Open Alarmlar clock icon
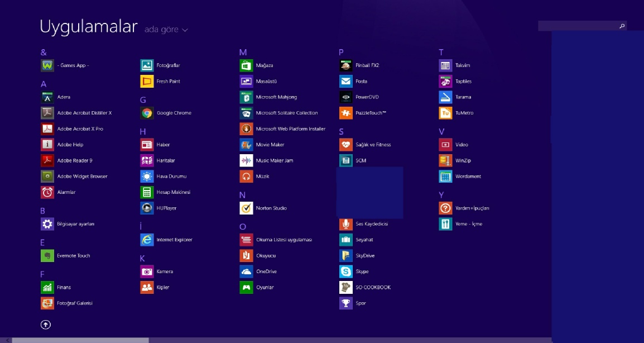The image size is (644, 343). coord(47,192)
